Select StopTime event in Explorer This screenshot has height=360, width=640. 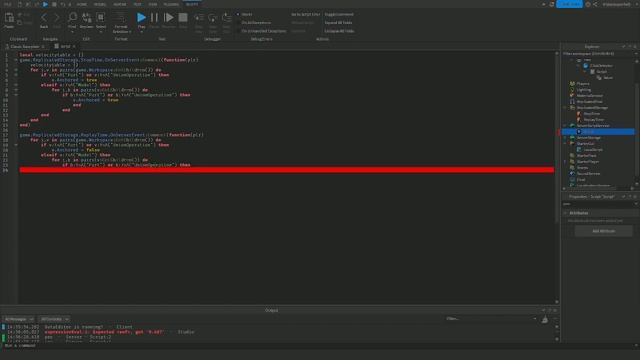[x=591, y=113]
